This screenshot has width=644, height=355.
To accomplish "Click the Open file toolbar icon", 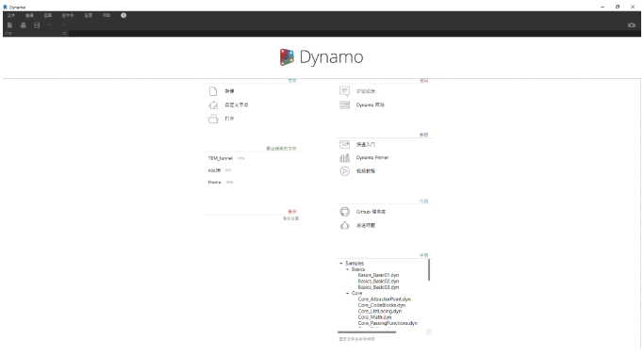I will [x=23, y=25].
